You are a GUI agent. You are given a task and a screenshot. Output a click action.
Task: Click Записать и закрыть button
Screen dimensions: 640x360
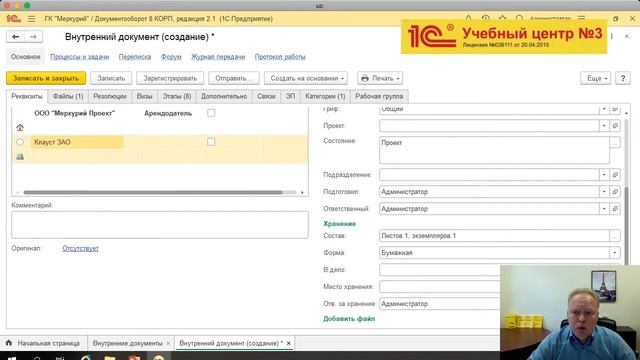click(x=46, y=78)
